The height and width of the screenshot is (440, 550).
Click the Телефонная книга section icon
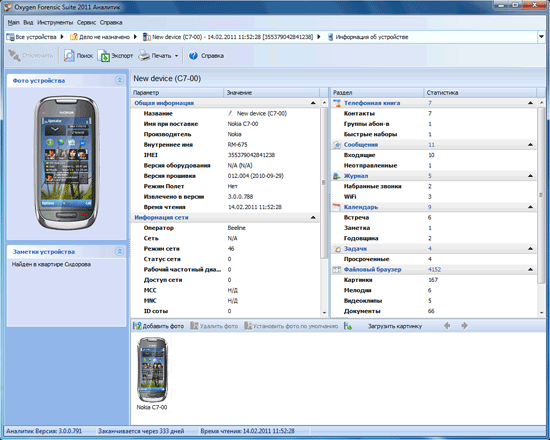pos(337,103)
